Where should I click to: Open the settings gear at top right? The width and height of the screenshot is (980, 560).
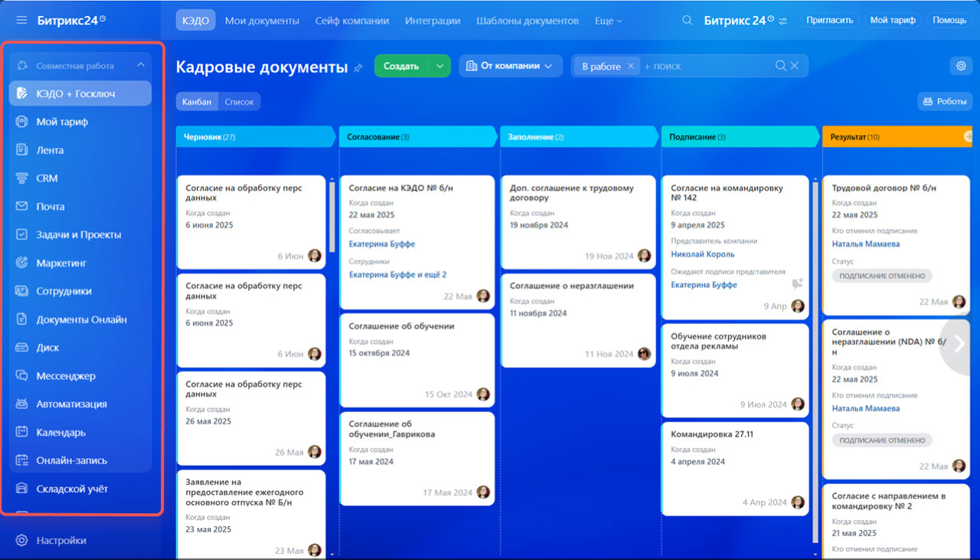coord(961,66)
